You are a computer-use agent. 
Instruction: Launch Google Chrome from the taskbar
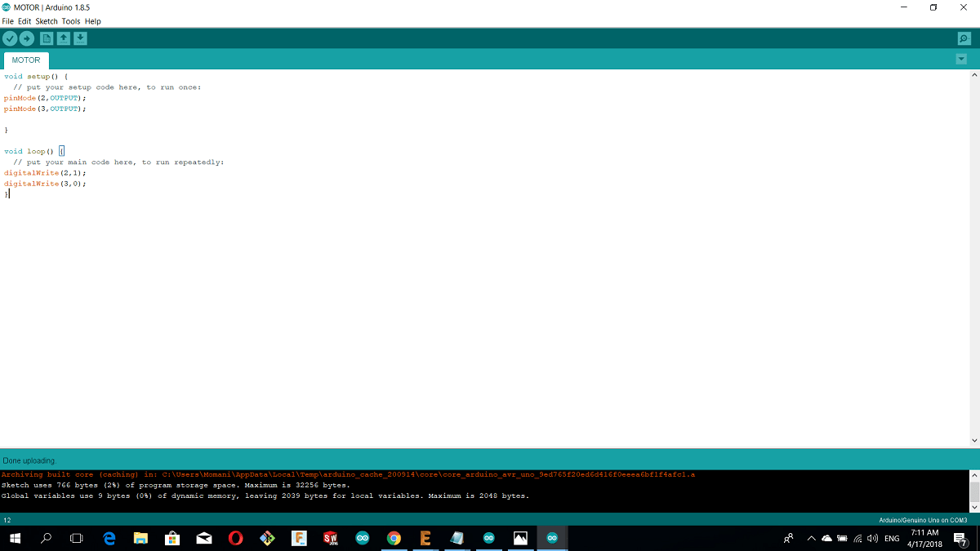394,538
